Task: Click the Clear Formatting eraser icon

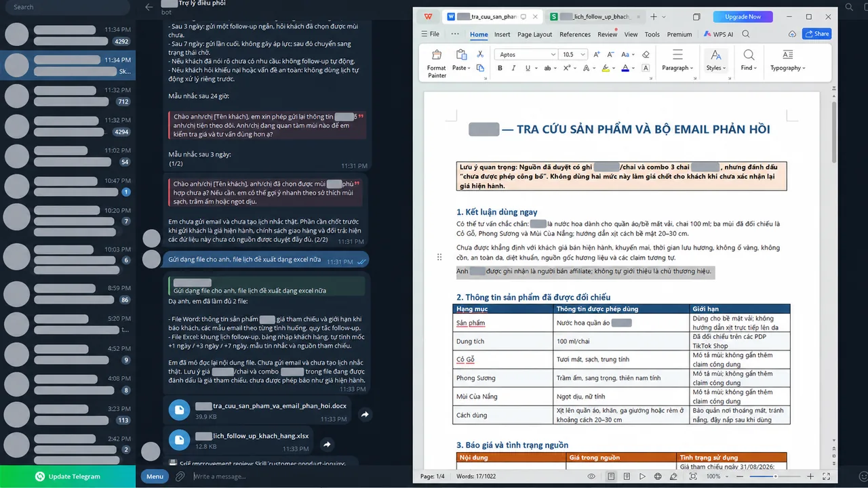Action: point(646,54)
